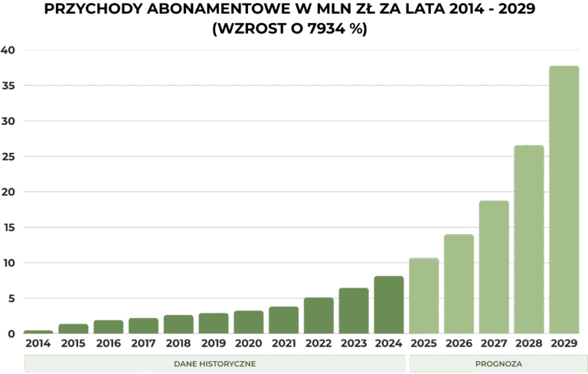Click the 2023 historical bar
588x374 pixels.
[353, 311]
